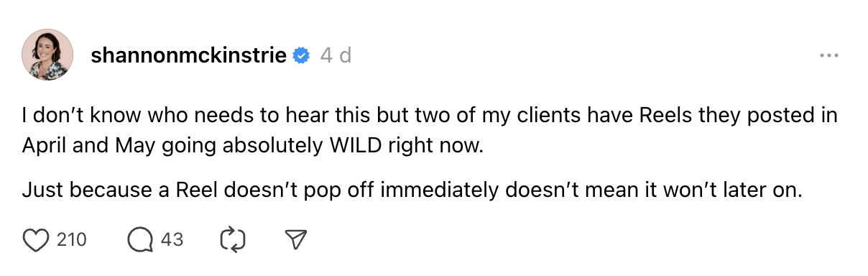868x276 pixels.
Task: Repost using the circular arrows icon
Action: point(234,239)
